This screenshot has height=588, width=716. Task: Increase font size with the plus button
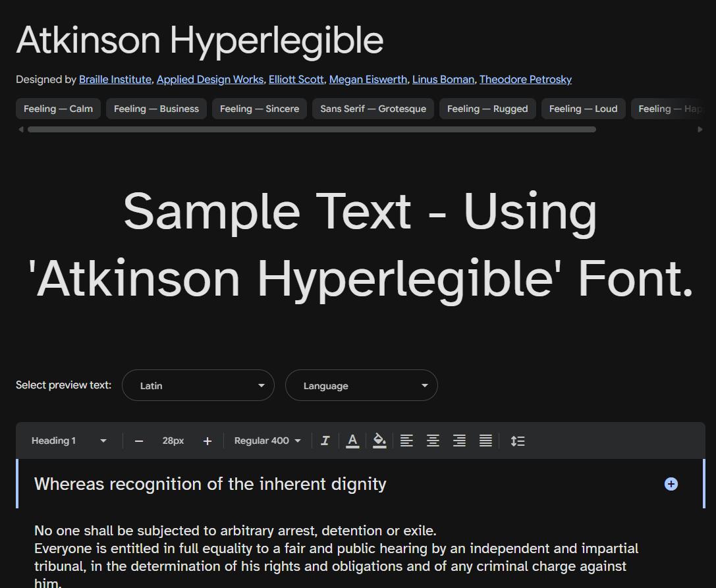point(207,441)
